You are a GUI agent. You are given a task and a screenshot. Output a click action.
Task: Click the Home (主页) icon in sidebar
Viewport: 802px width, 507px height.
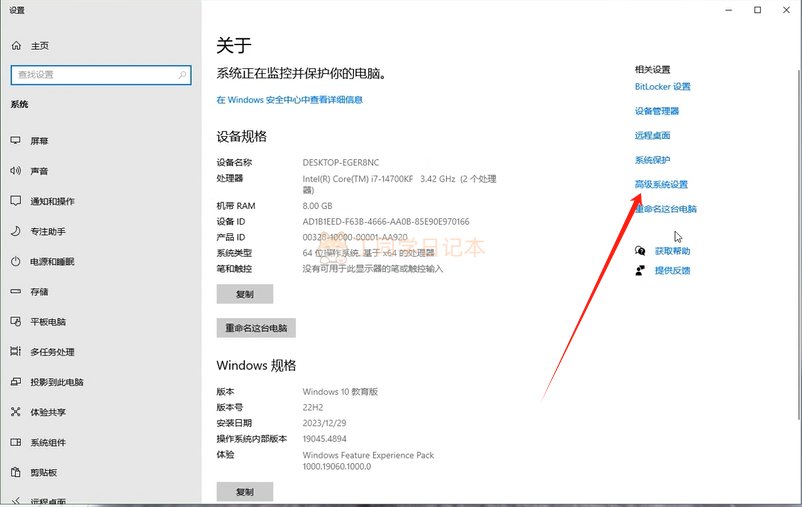click(x=16, y=46)
